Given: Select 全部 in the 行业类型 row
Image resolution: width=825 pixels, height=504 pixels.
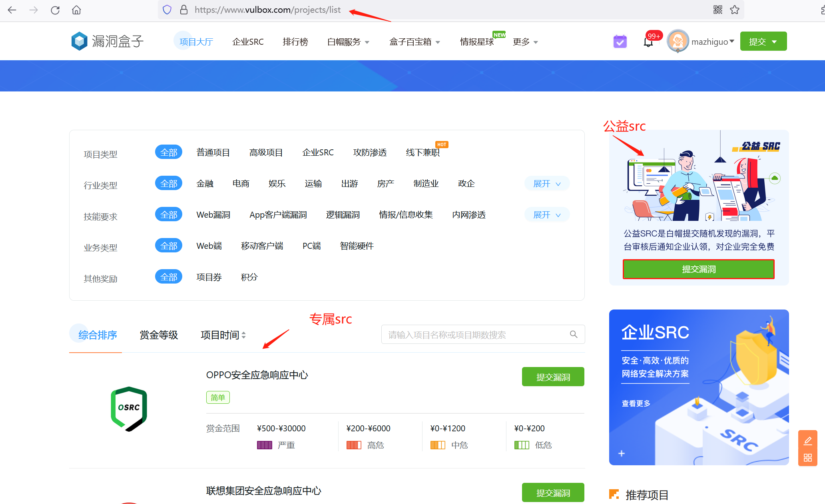Looking at the screenshot, I should pyautogui.click(x=169, y=183).
